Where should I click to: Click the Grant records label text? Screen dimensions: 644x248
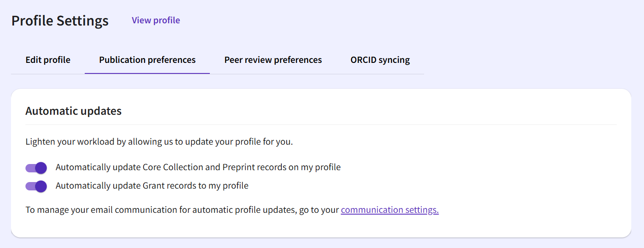tap(152, 186)
